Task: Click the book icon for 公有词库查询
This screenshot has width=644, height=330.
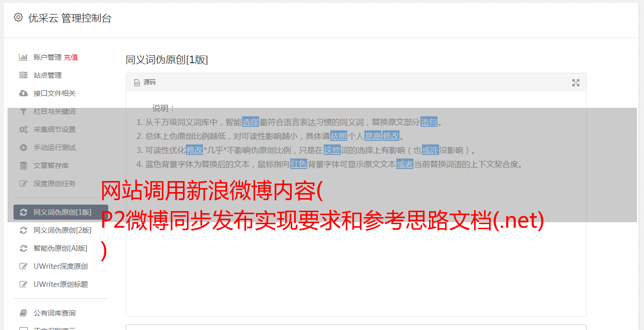Action: point(23,313)
